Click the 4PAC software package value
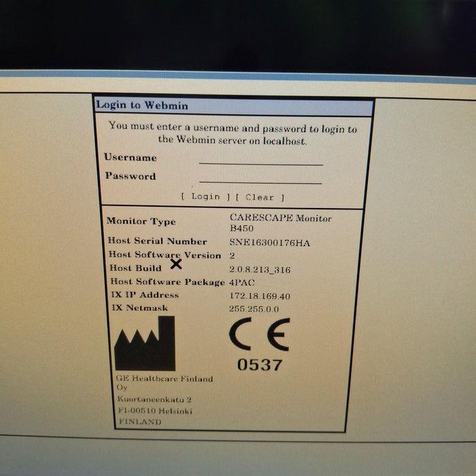 (241, 282)
